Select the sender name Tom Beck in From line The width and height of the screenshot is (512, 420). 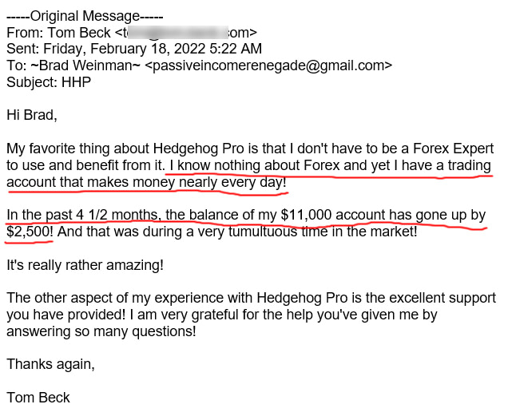pyautogui.click(x=74, y=34)
